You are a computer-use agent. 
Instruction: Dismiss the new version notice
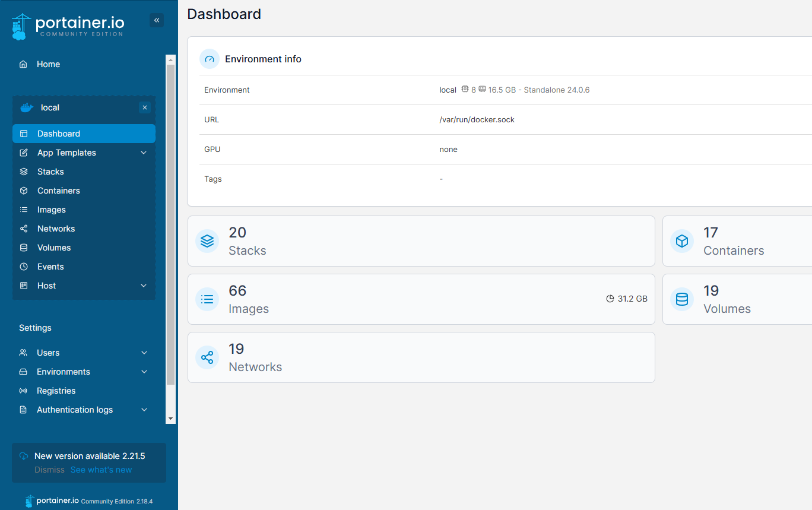[x=49, y=470]
